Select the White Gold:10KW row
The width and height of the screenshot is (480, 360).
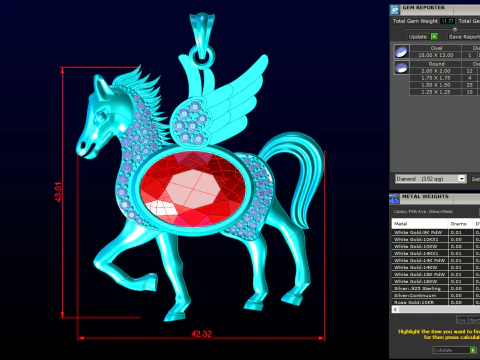(436, 246)
